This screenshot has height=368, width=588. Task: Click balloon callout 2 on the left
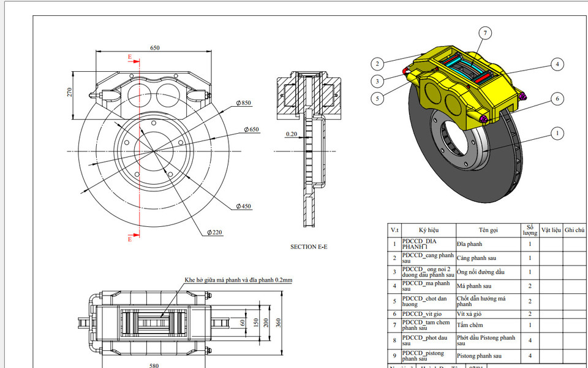(x=377, y=63)
